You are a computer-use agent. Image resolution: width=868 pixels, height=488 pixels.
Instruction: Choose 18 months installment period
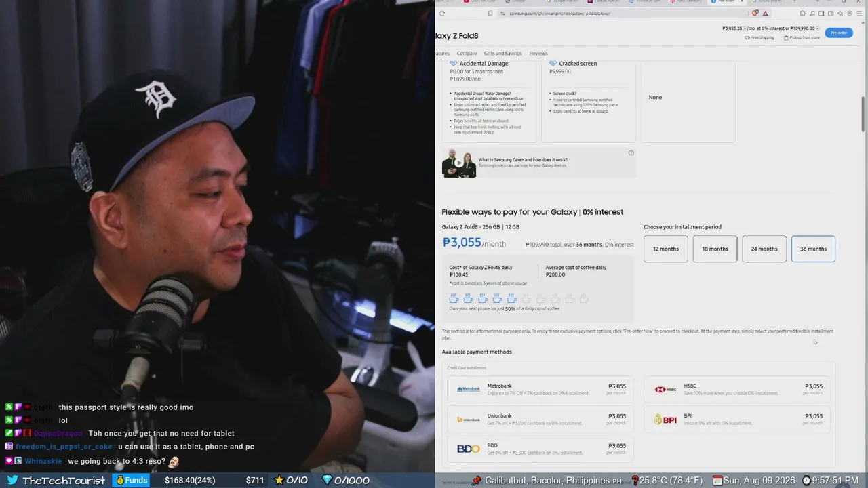(x=715, y=249)
